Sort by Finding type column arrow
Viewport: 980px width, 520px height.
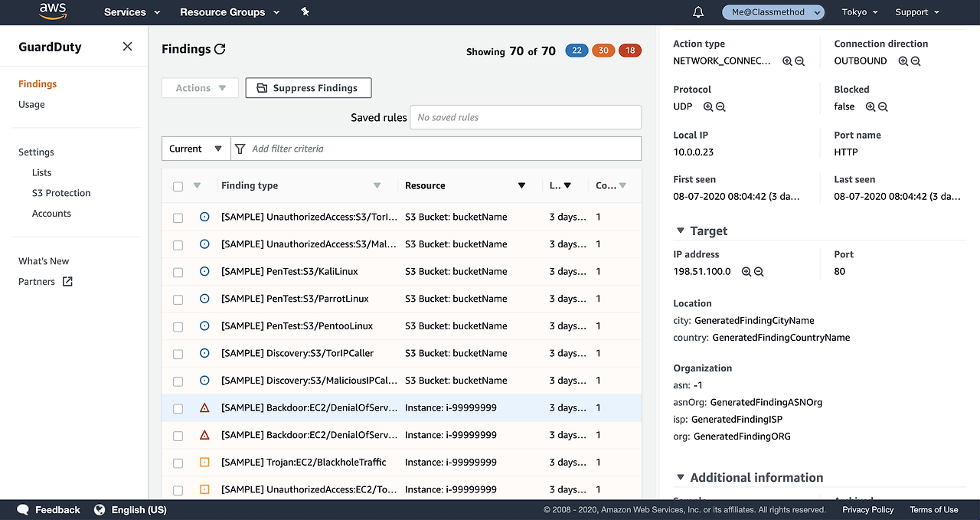pyautogui.click(x=377, y=186)
